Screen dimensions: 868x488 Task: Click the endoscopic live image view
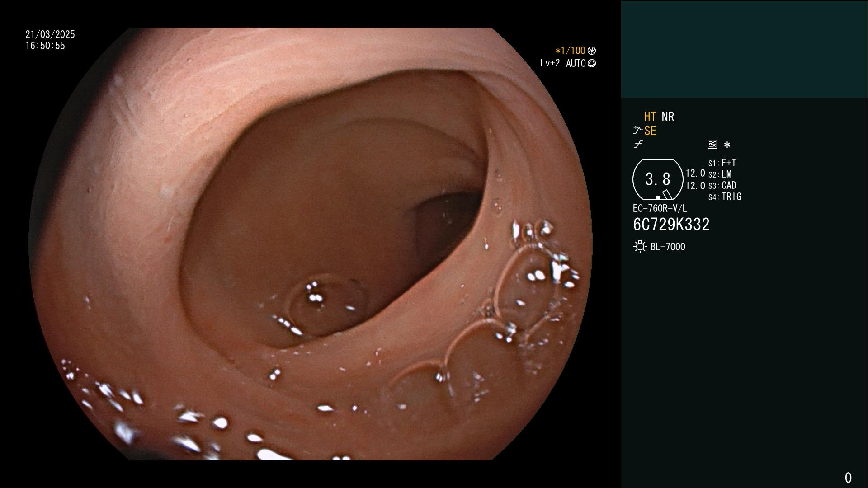(x=311, y=244)
